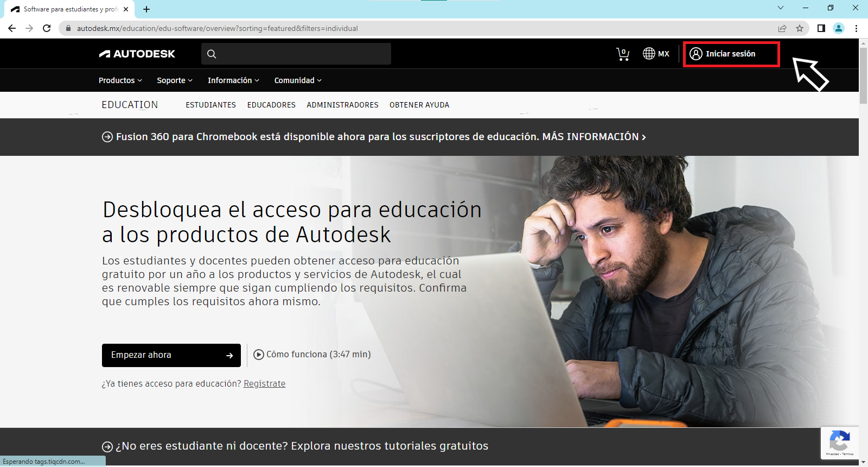The image size is (868, 467).
Task: Go forward to the next page
Action: point(29,28)
